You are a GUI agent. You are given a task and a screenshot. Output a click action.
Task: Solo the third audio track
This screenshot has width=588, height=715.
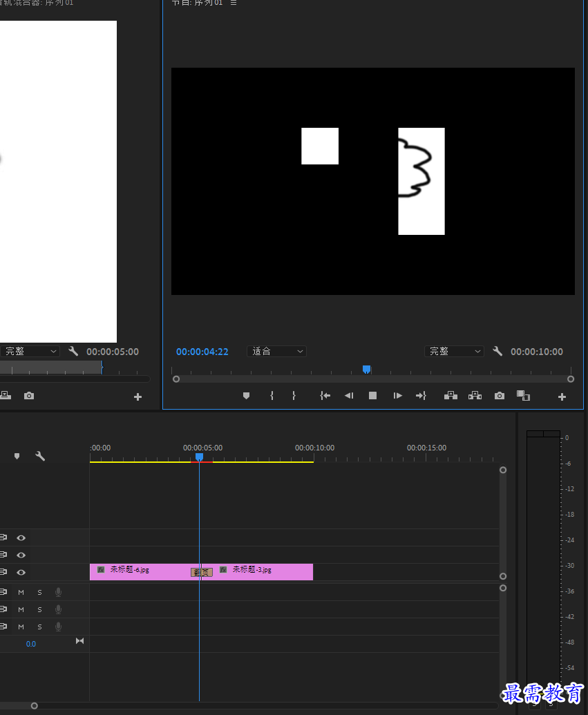tap(39, 627)
